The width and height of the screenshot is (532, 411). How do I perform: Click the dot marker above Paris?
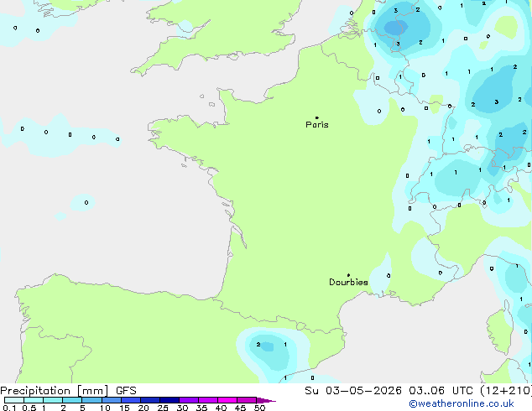coord(317,117)
